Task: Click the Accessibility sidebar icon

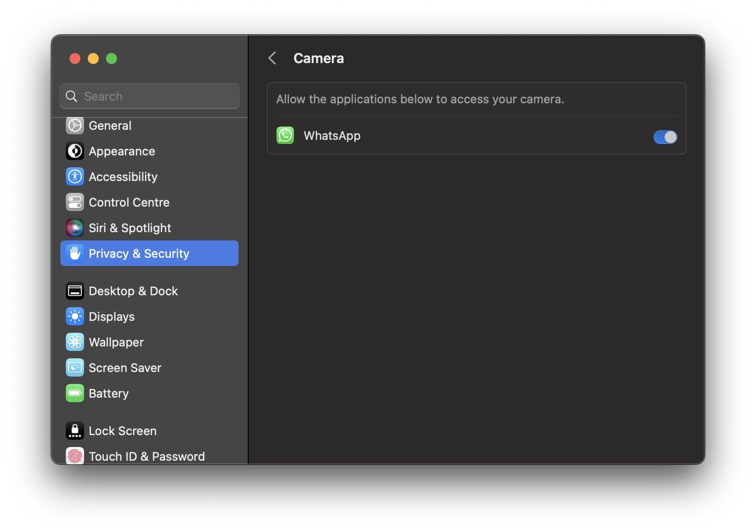Action: 75,177
